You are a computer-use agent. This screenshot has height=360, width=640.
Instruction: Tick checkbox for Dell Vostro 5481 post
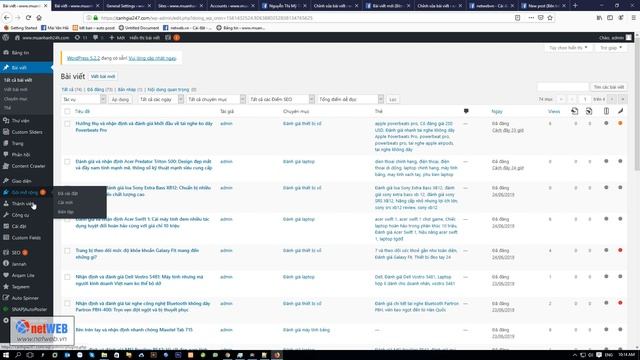click(67, 277)
